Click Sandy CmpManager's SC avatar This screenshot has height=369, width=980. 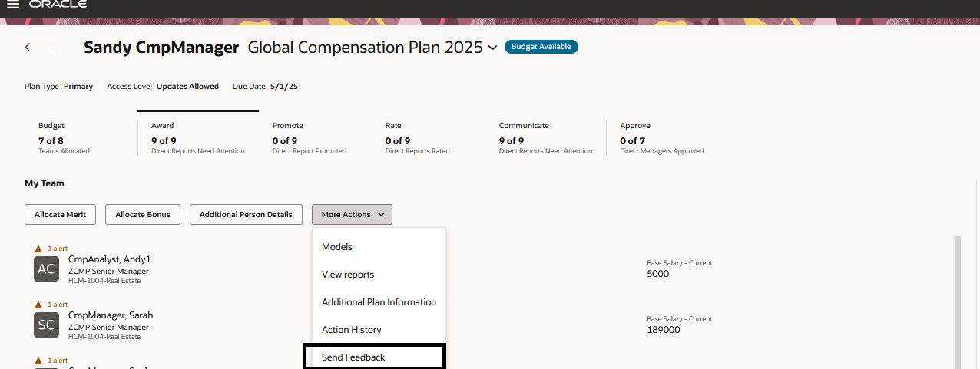(58, 51)
